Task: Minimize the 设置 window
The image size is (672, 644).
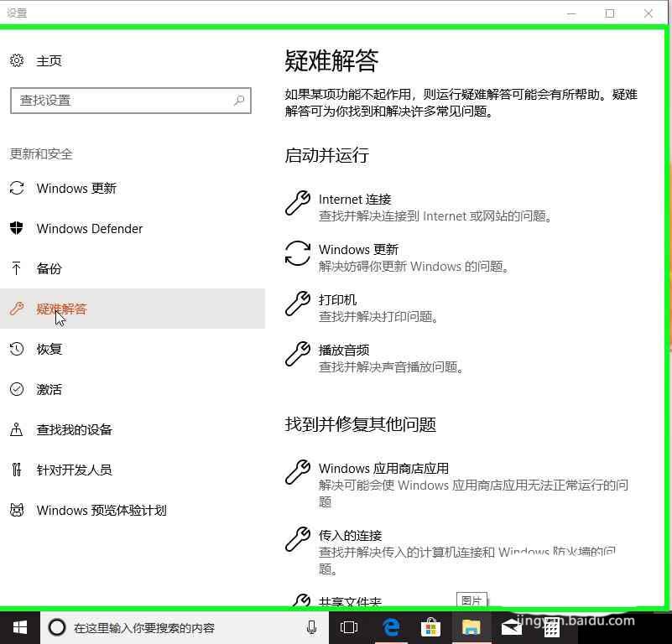Action: click(x=571, y=13)
